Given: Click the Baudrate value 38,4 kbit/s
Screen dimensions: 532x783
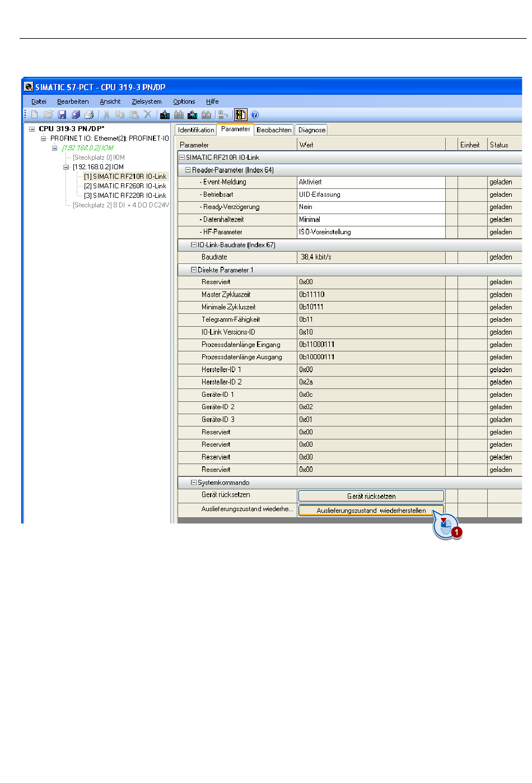Looking at the screenshot, I should [371, 257].
